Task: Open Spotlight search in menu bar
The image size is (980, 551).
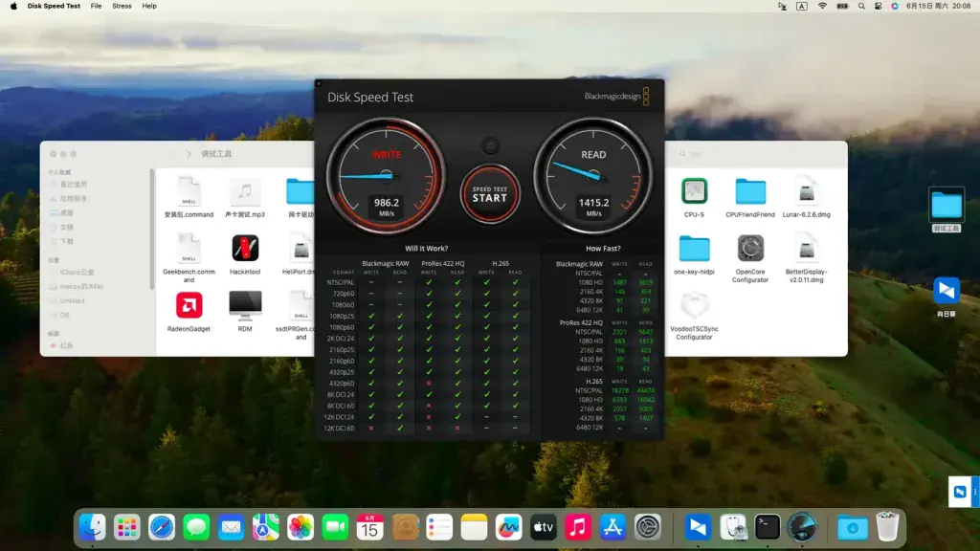Action: (861, 6)
